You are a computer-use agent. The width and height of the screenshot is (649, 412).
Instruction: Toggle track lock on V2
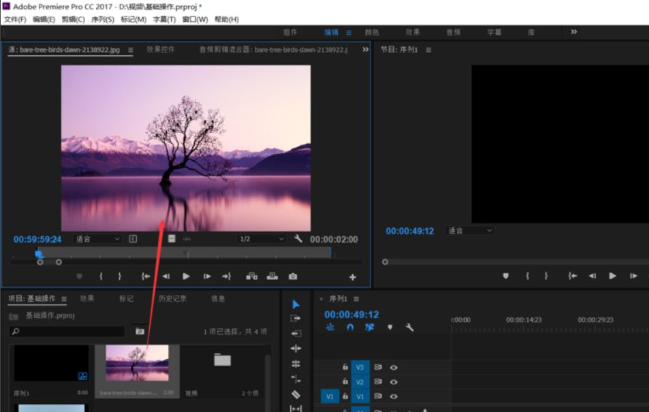click(x=345, y=381)
